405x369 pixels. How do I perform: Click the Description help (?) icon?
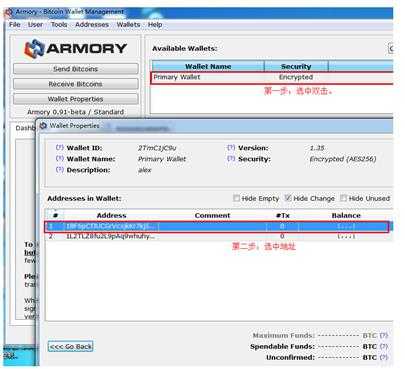pos(59,169)
